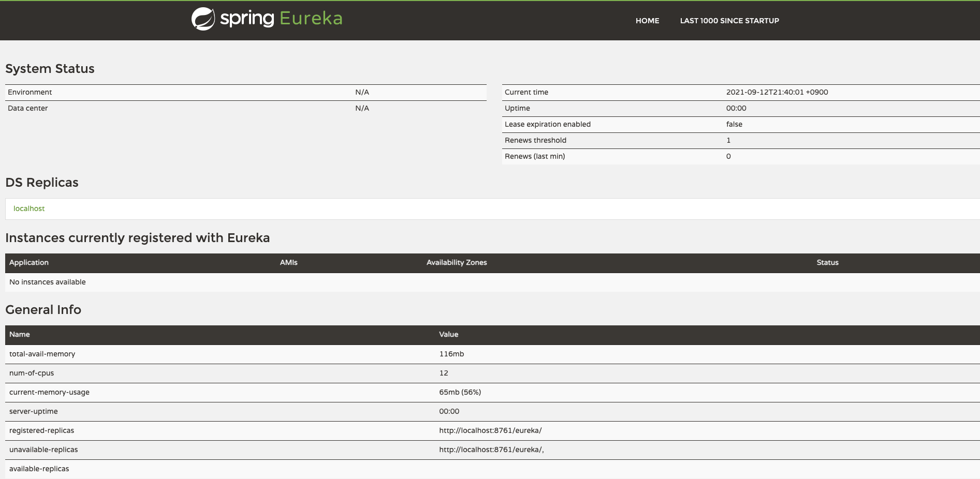Click the current-memory-usage row name
This screenshot has width=980, height=479.
click(x=50, y=392)
